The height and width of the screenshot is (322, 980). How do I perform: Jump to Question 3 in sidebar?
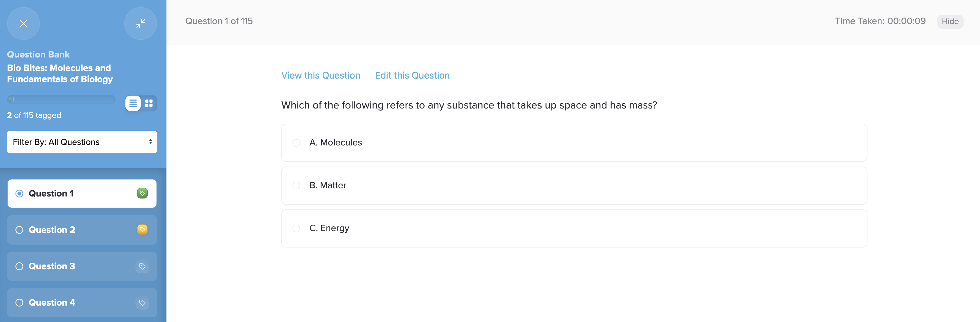pyautogui.click(x=52, y=266)
